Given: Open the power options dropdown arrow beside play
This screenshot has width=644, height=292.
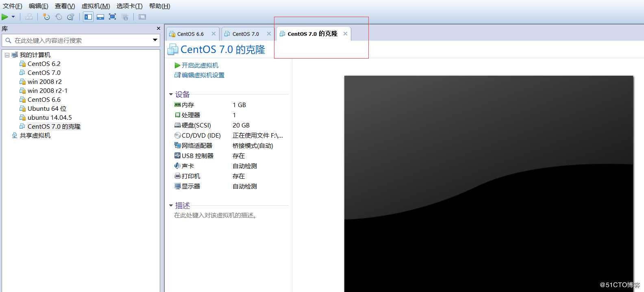Looking at the screenshot, I should coord(13,17).
